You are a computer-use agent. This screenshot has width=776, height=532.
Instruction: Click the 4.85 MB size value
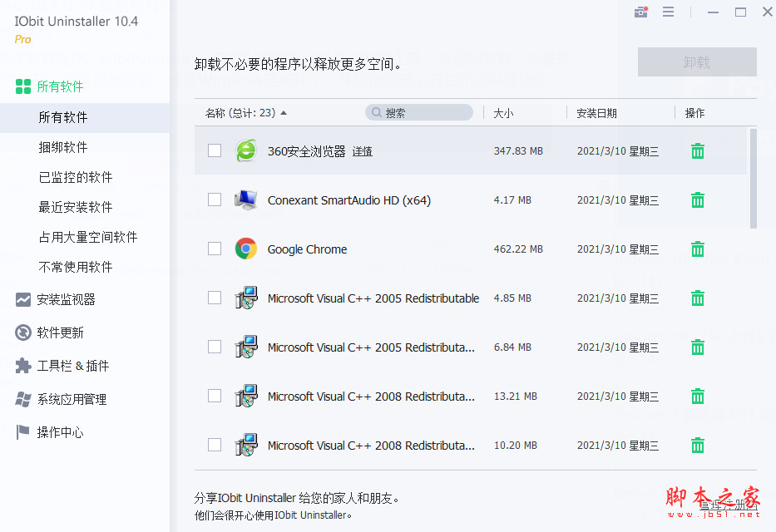coord(512,298)
